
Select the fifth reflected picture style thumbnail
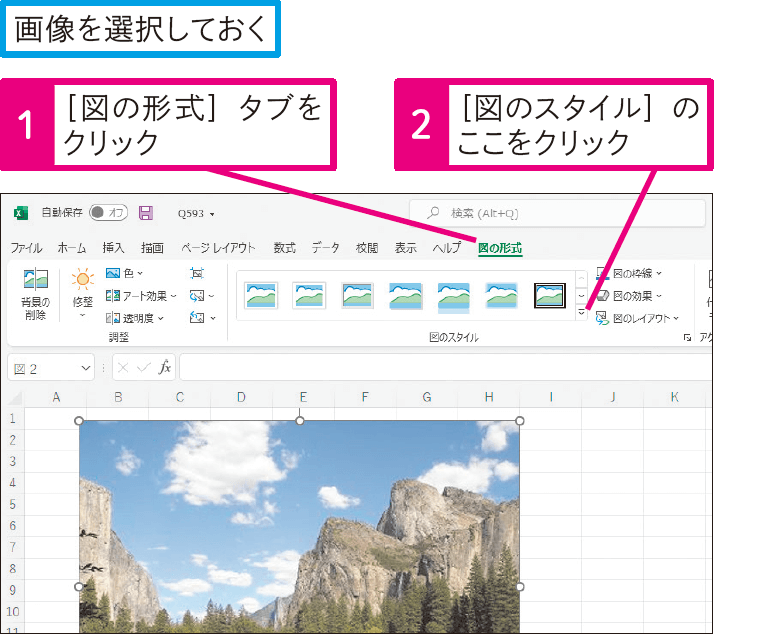pyautogui.click(x=453, y=297)
